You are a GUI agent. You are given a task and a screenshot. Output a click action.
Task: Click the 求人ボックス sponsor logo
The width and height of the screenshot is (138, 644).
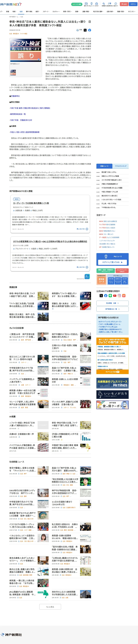coord(87,277)
